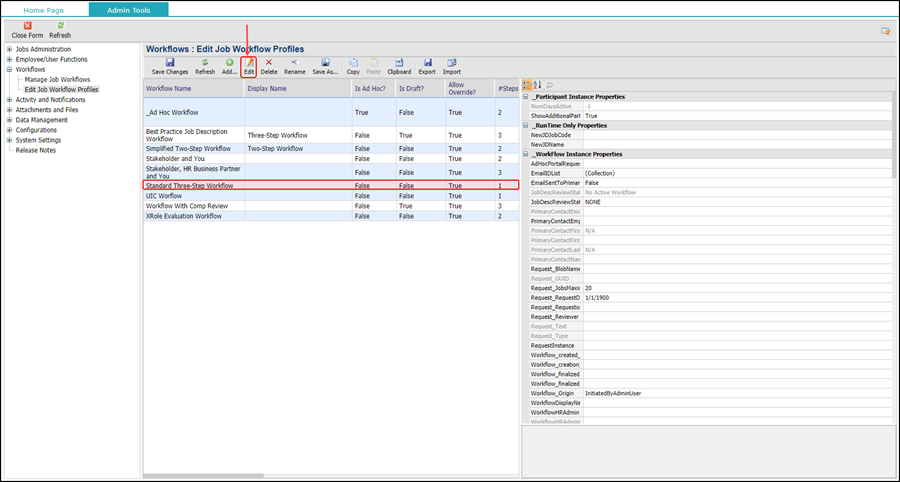Click Workflow_Origin value InitiatedByAdminUser
Viewport: 900px width, 482px height.
click(737, 394)
